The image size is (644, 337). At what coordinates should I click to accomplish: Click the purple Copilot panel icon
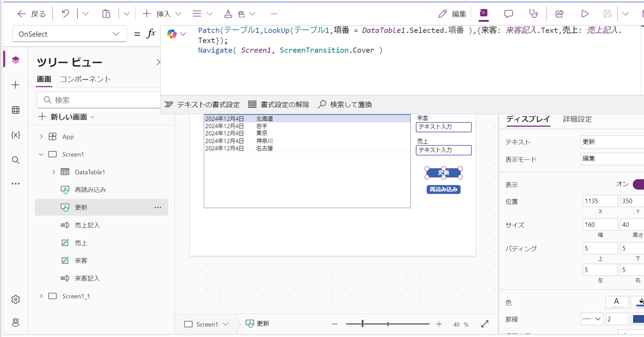[483, 14]
